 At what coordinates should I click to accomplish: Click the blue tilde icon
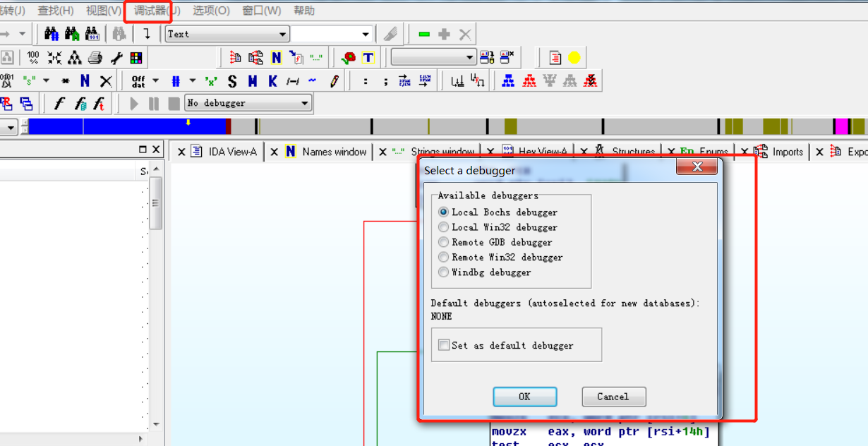(313, 81)
